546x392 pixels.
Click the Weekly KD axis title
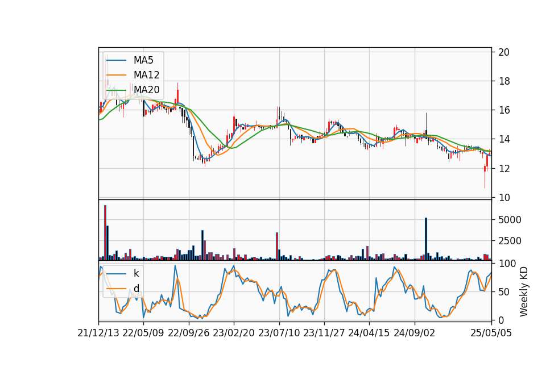point(524,292)
